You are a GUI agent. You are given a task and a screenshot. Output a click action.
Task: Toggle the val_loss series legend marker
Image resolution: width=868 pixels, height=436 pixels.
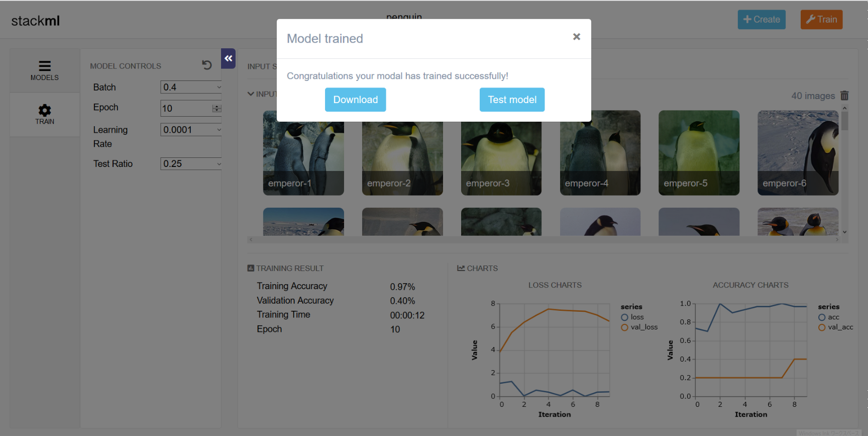pyautogui.click(x=625, y=327)
